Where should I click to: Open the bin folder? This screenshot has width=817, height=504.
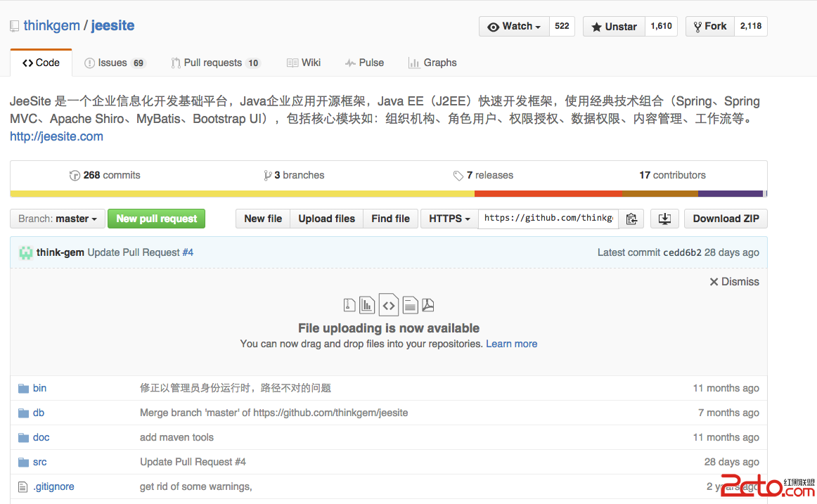[39, 389]
